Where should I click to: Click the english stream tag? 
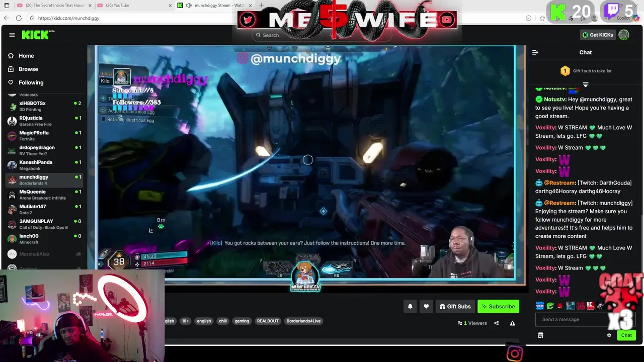pyautogui.click(x=204, y=321)
